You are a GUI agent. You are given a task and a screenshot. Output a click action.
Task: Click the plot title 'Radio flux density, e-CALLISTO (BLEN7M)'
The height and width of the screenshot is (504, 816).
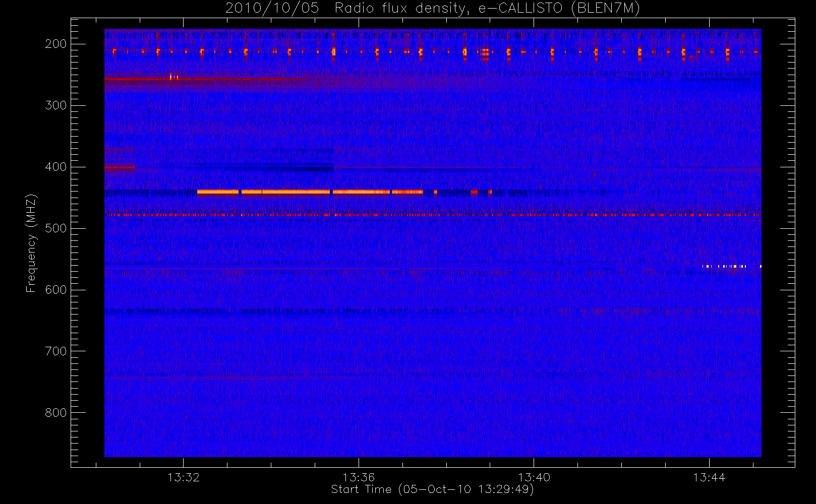(x=487, y=9)
